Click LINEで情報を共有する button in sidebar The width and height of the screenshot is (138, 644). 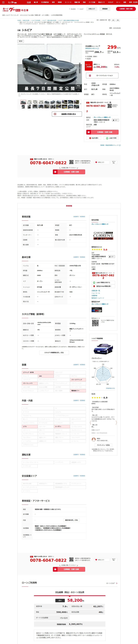103,283
